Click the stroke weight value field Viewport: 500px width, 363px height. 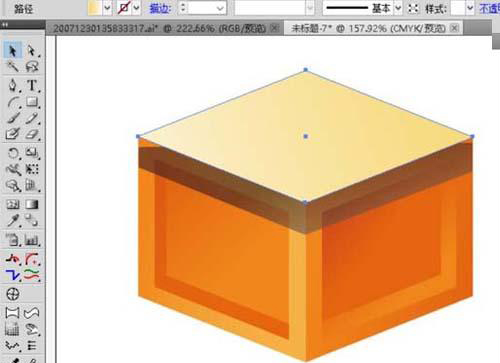click(x=201, y=8)
